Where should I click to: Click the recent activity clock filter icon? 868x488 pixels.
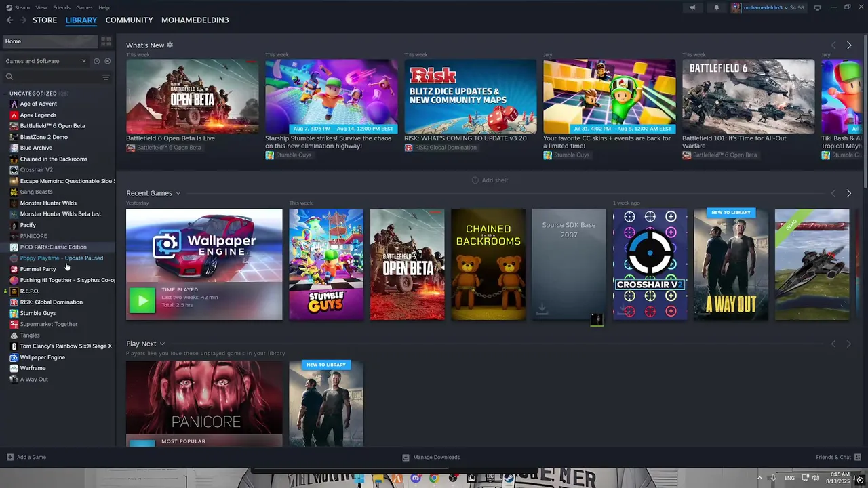(96, 61)
